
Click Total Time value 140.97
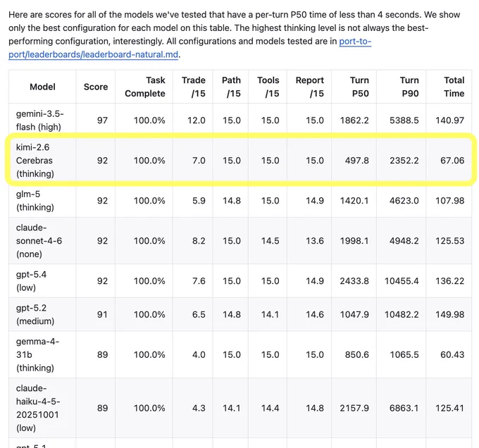pyautogui.click(x=449, y=120)
